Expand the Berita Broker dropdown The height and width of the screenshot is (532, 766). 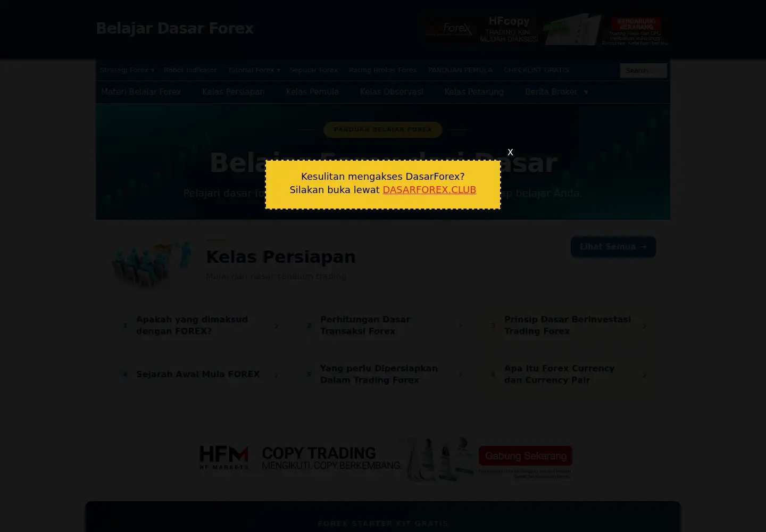click(556, 92)
